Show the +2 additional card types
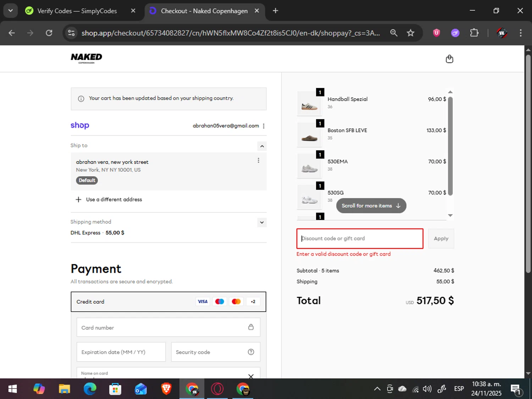Viewport: 532px width, 399px height. (x=253, y=301)
